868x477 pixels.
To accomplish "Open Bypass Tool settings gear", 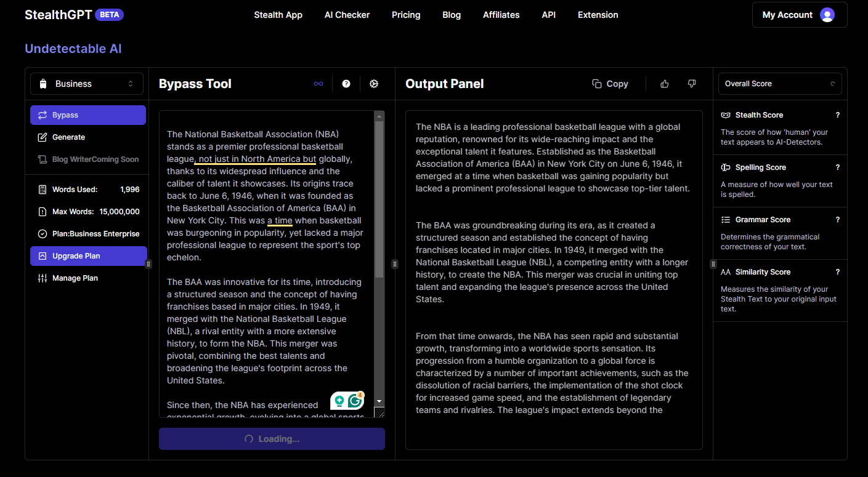I will (374, 84).
